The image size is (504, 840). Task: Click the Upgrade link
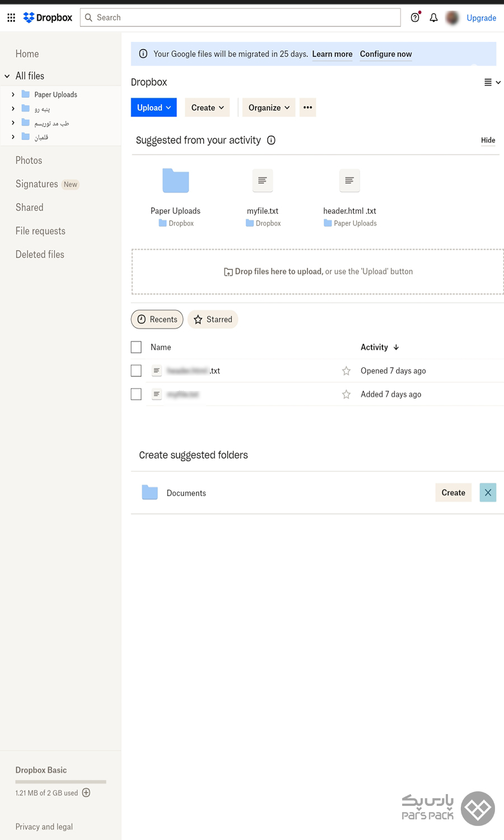(x=482, y=18)
